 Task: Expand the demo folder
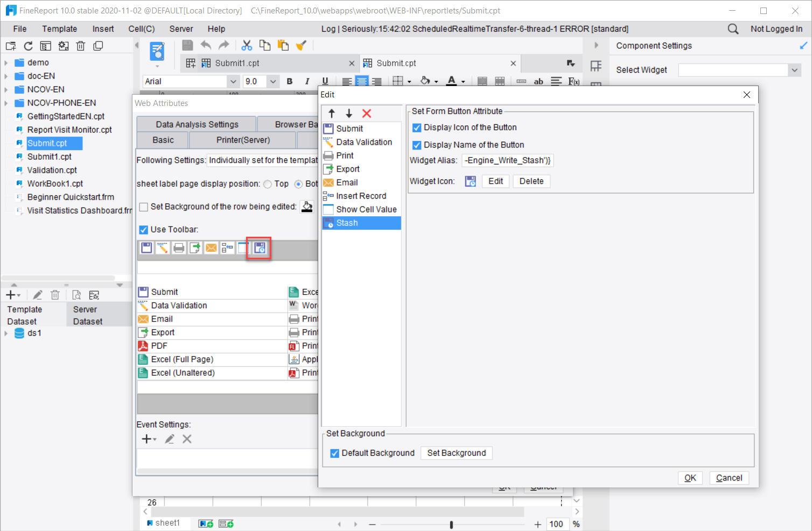click(6, 63)
